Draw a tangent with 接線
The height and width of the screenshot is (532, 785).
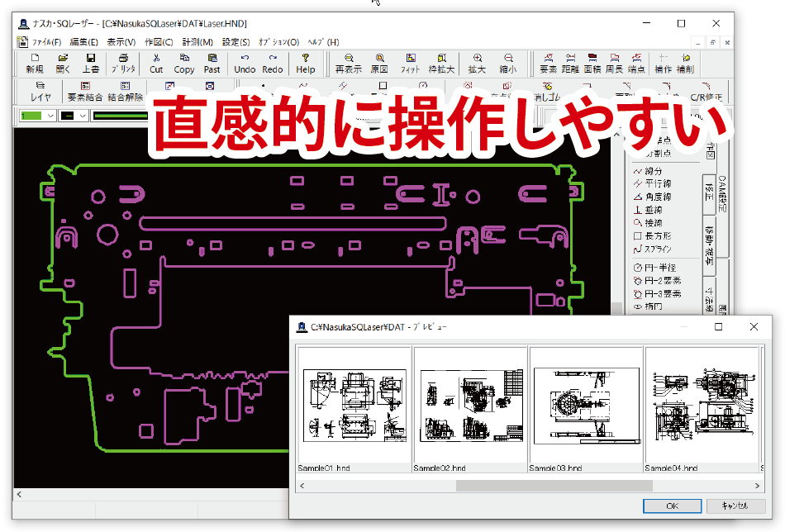click(x=648, y=223)
